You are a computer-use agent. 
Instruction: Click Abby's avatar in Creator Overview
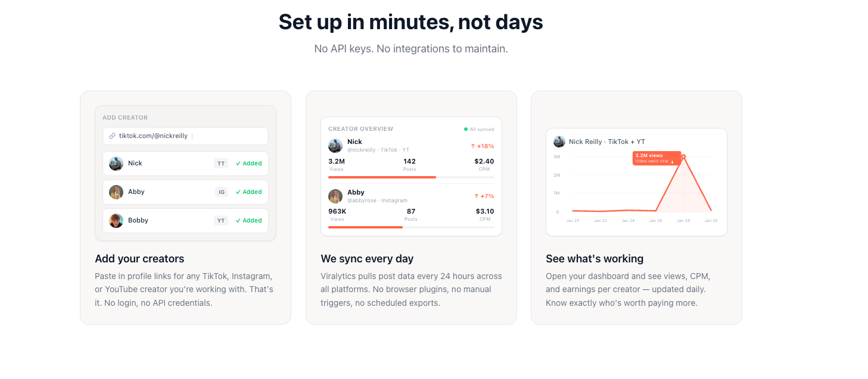[335, 196]
